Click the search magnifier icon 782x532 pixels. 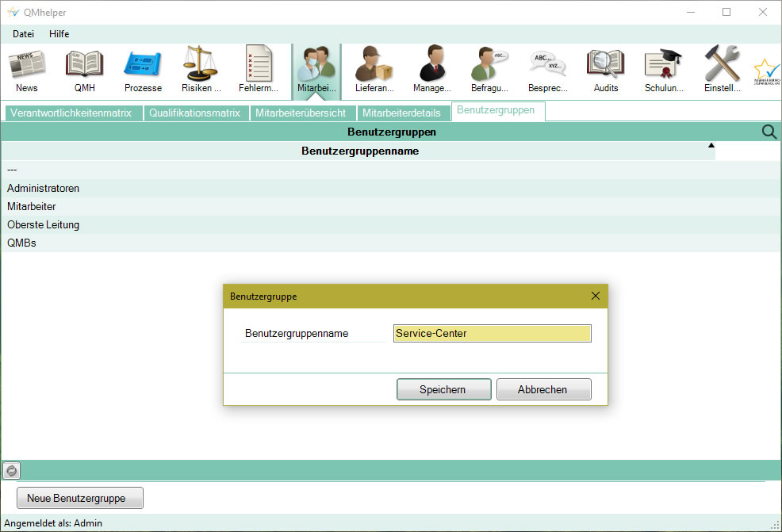[769, 132]
